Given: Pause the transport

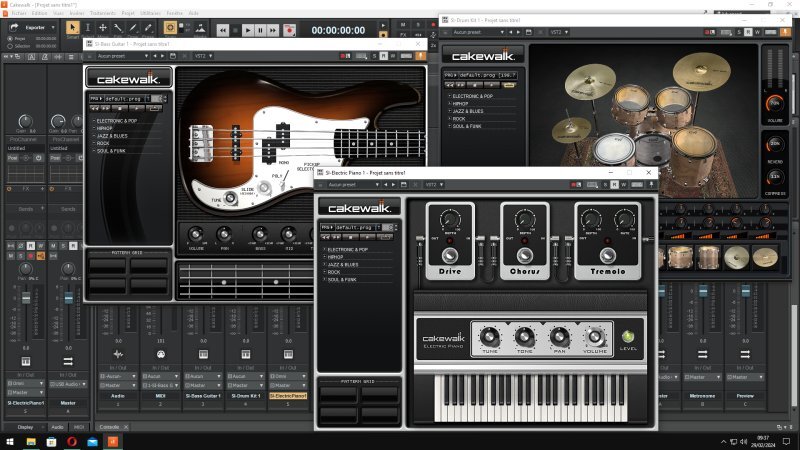Looking at the screenshot, I should (x=260, y=31).
